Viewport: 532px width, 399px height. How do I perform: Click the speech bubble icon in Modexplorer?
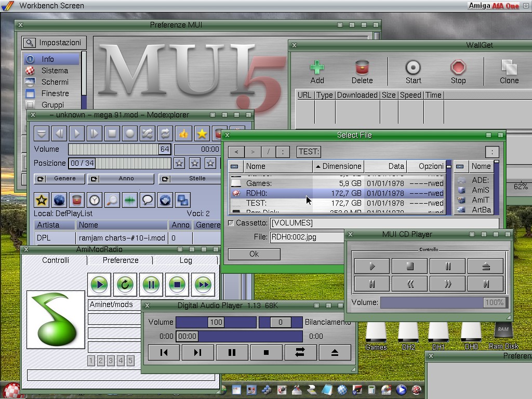coord(147,199)
